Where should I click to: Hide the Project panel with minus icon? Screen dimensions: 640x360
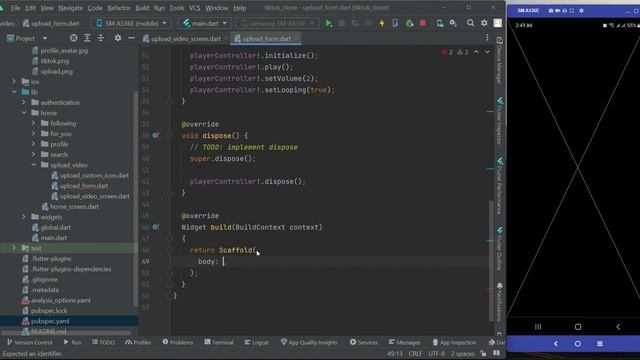[x=131, y=38]
